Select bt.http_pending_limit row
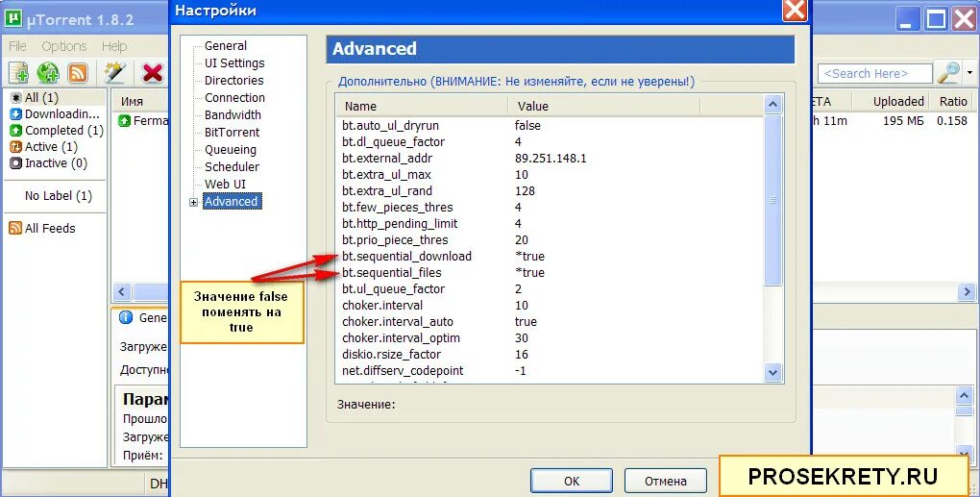Image resolution: width=980 pixels, height=497 pixels. 550,223
